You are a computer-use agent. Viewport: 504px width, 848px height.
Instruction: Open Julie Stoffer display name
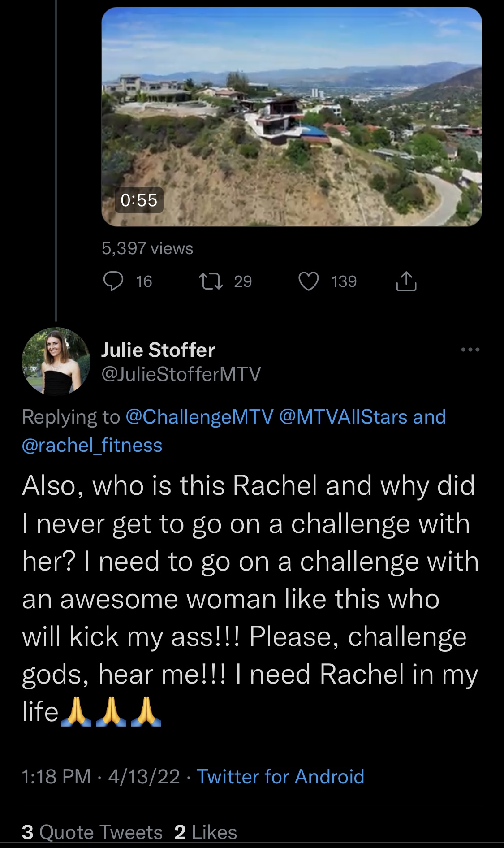158,350
